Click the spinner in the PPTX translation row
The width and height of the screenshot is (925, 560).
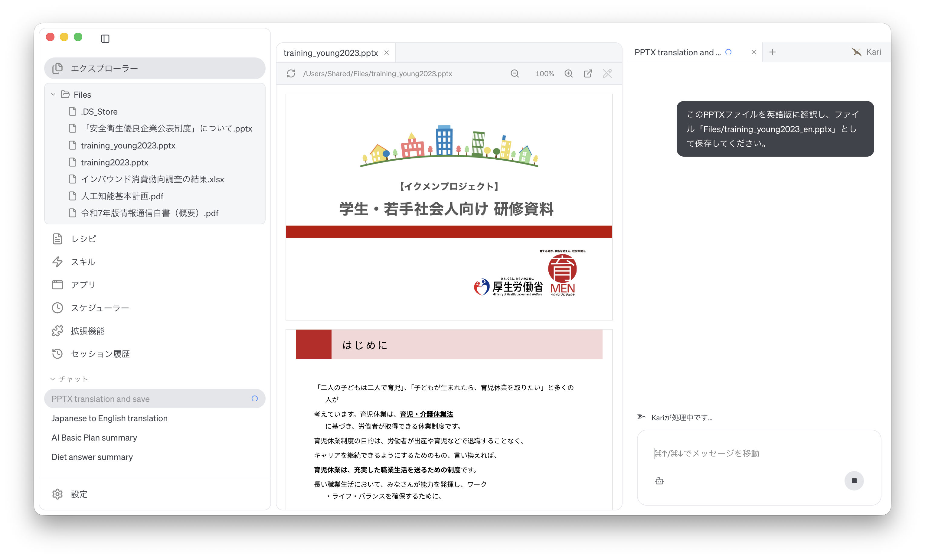click(x=254, y=399)
